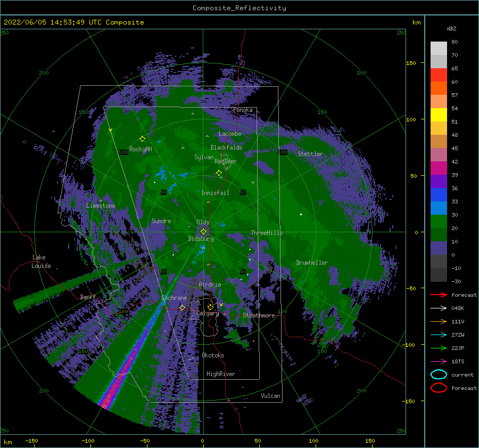The height and width of the screenshot is (448, 479).
Task: Click the cyan 27ZW arrow legend icon
Action: click(x=439, y=335)
